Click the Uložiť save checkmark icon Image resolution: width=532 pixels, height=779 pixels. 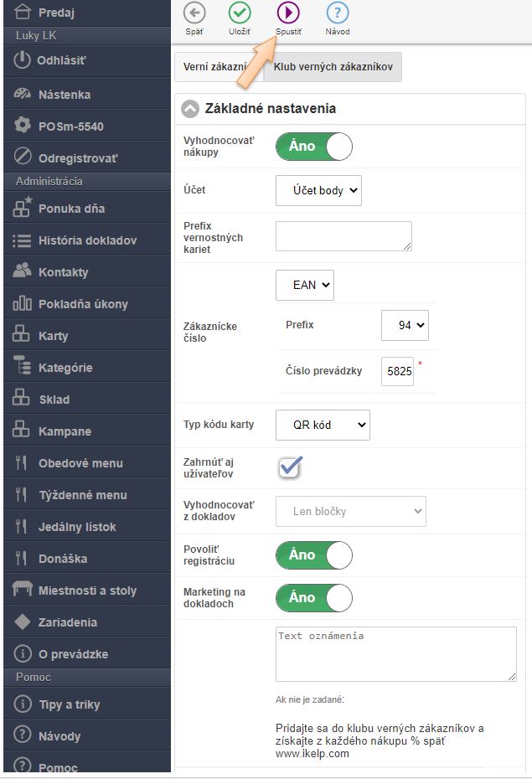tap(240, 13)
